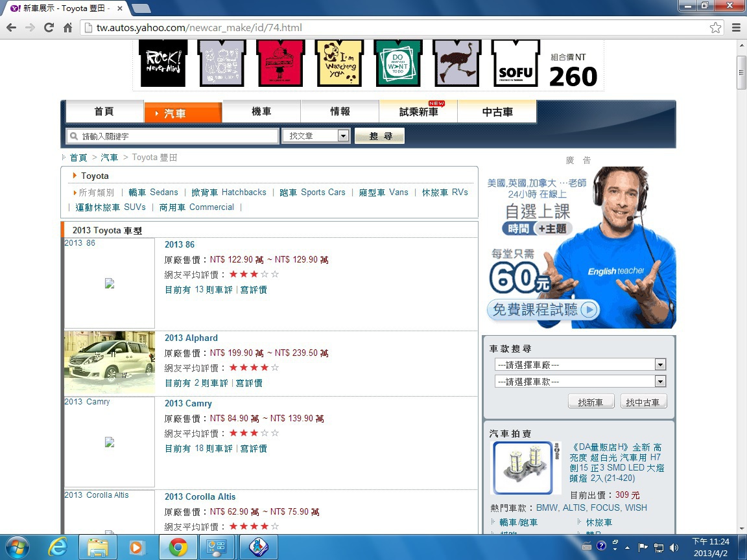Click the page vertical scrollbar thumb
747x560 pixels.
tap(741, 73)
